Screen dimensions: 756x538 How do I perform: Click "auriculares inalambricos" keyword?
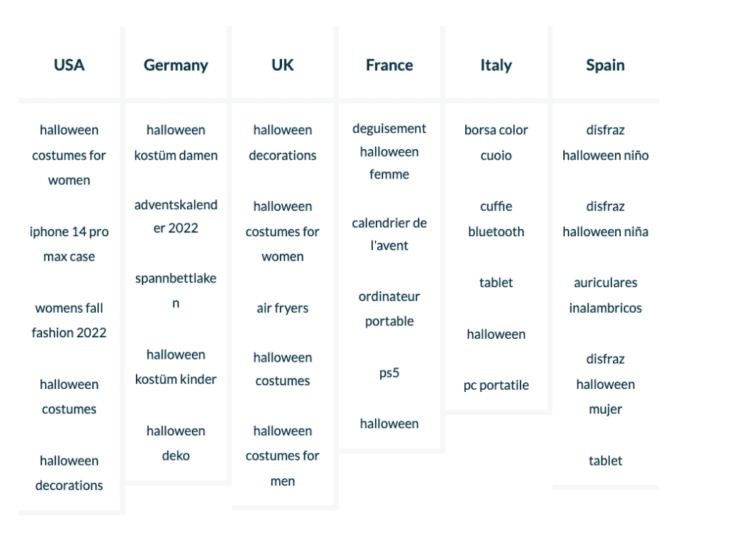point(605,295)
